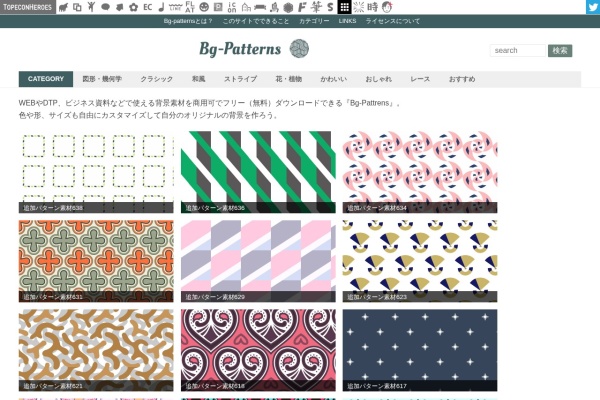Click the 華 kanji icon

coord(316,7)
